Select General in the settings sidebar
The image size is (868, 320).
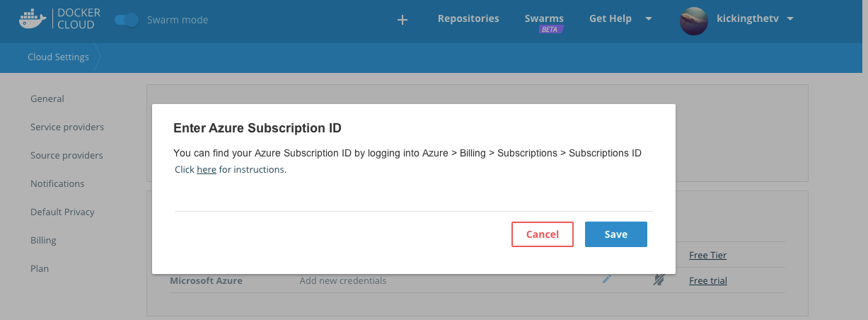click(47, 98)
